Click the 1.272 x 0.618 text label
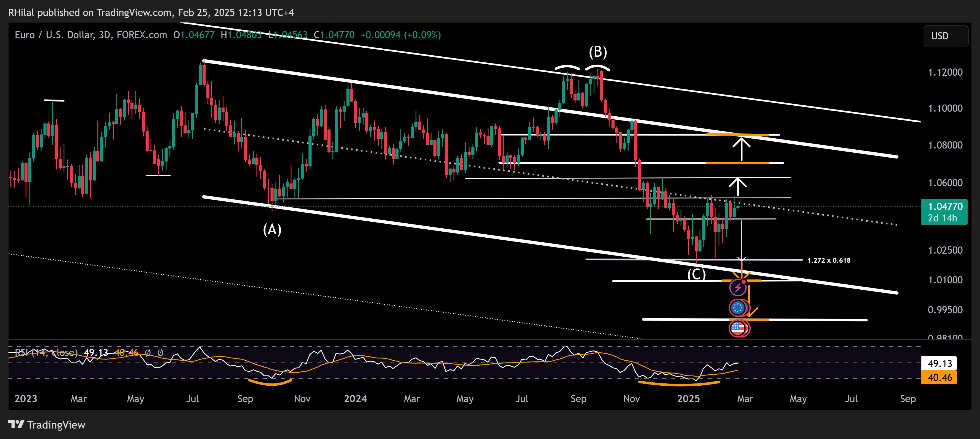This screenshot has width=980, height=439. tap(829, 260)
